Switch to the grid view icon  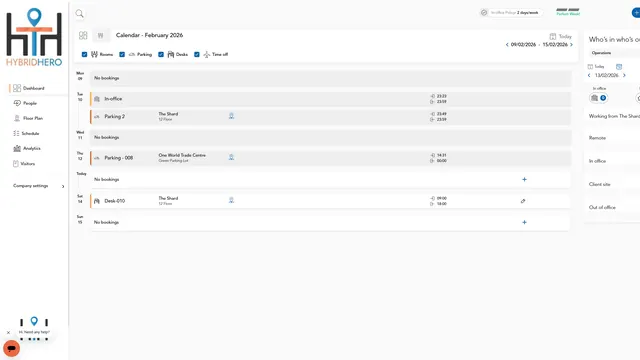coord(83,36)
